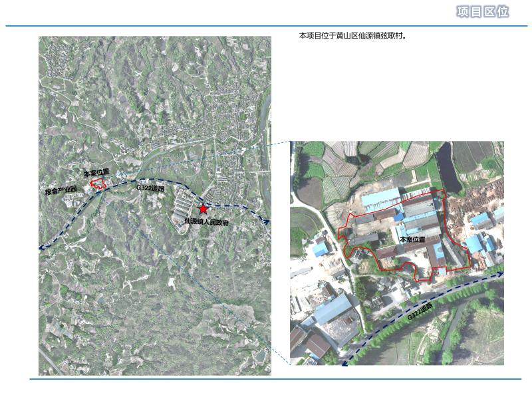Image resolution: width=532 pixels, height=399 pixels.
Task: Click the G322道路 label in detail photo
Action: pos(420,314)
